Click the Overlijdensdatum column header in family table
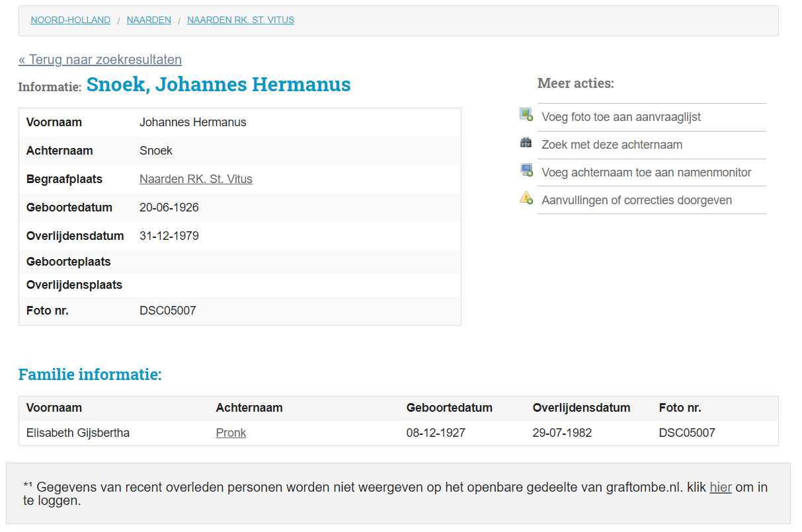The height and width of the screenshot is (532, 802). [581, 408]
